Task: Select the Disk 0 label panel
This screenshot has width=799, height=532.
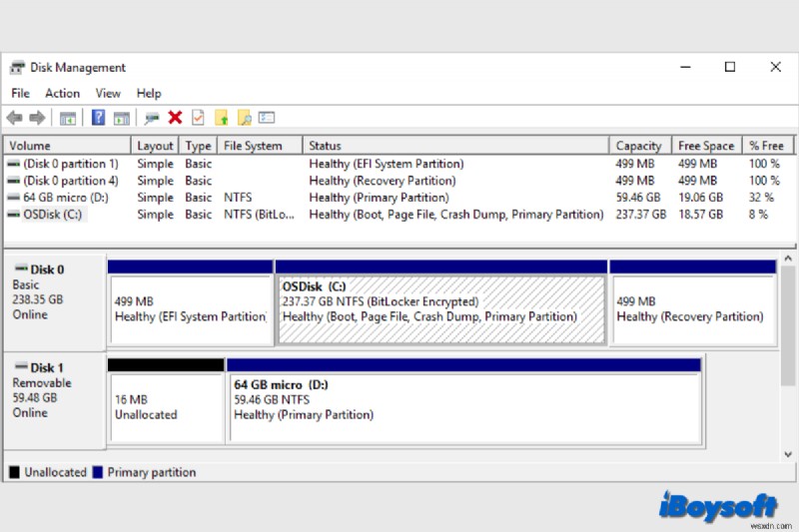Action: click(55, 302)
